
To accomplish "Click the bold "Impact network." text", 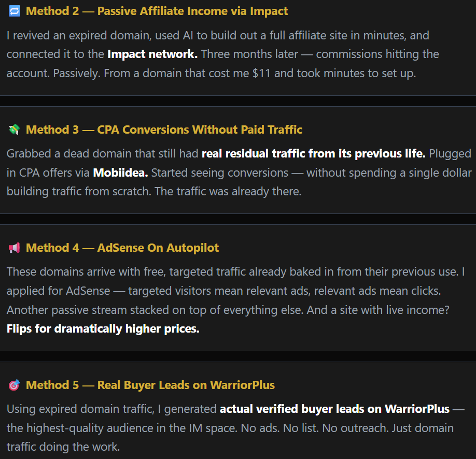I will 152,54.
